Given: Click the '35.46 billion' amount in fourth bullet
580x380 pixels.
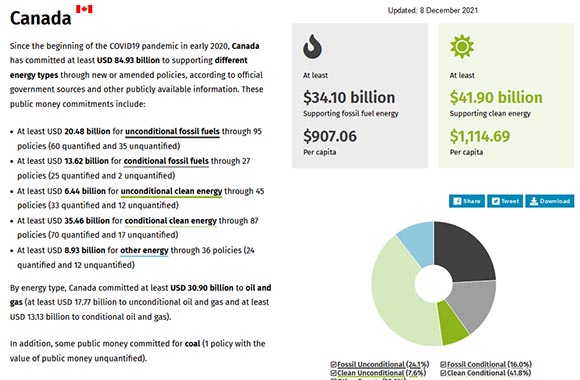Looking at the screenshot, I should (87, 221).
